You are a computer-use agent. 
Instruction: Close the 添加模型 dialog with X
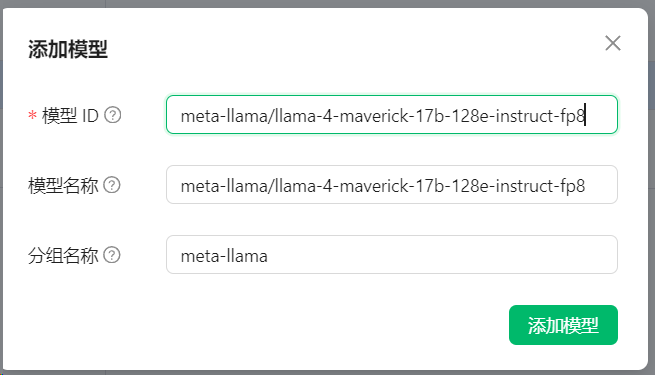tap(613, 43)
